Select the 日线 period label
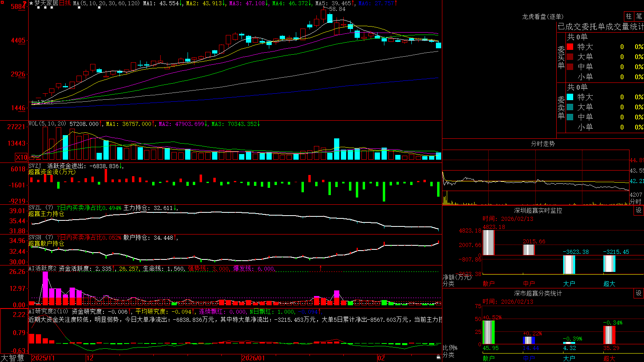644x362 pixels. (65, 3)
